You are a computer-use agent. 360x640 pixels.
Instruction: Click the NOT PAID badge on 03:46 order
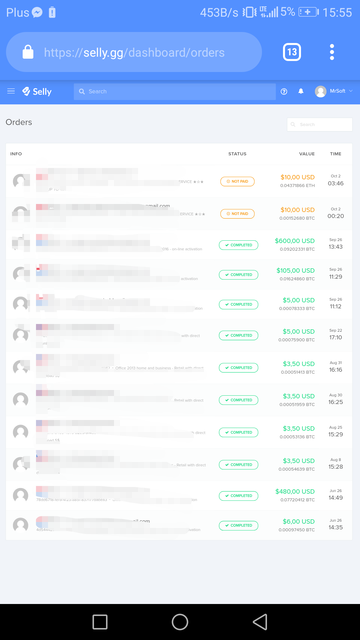237,181
